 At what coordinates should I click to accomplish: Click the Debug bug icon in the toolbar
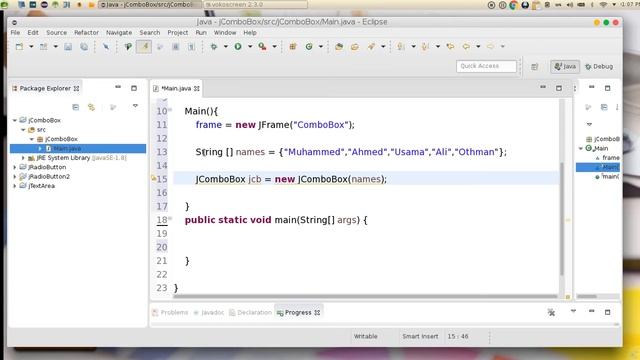(x=213, y=47)
